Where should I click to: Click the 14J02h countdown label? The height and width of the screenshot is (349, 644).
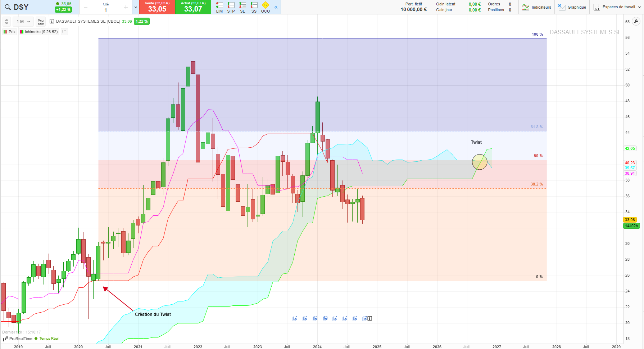[631, 226]
